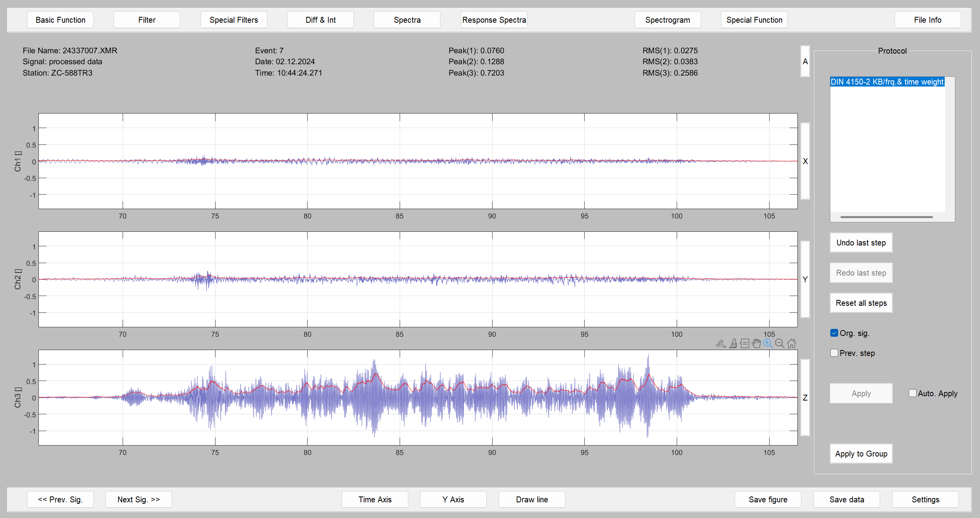Open the Basic Function menu
Viewport: 980px width, 518px height.
60,20
